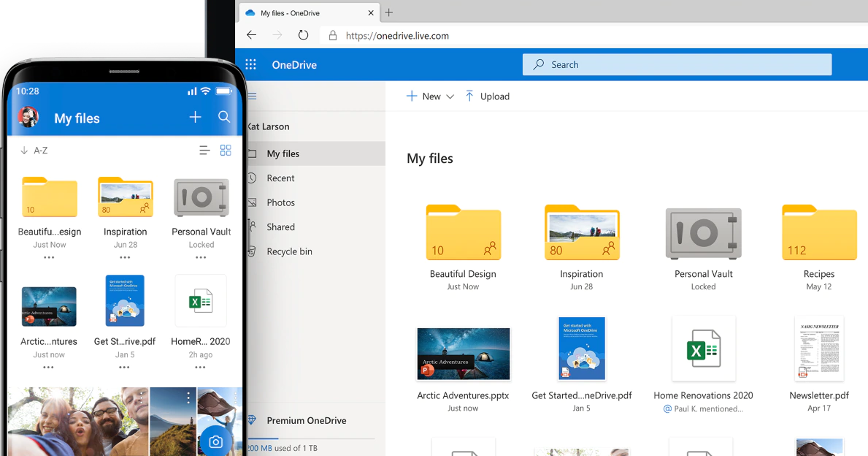Open the Recycle bin via its trash icon
This screenshot has width=868, height=456.
click(x=252, y=251)
